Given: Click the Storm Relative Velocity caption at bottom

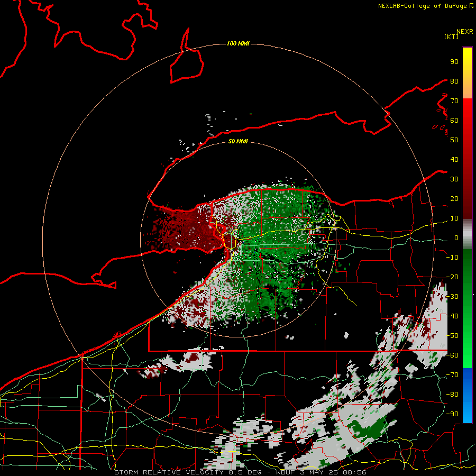Looking at the screenshot, I should pos(240,472).
